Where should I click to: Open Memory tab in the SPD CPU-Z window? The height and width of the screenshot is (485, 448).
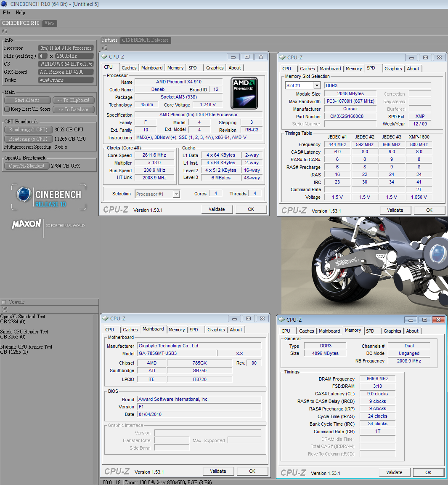pyautogui.click(x=354, y=69)
